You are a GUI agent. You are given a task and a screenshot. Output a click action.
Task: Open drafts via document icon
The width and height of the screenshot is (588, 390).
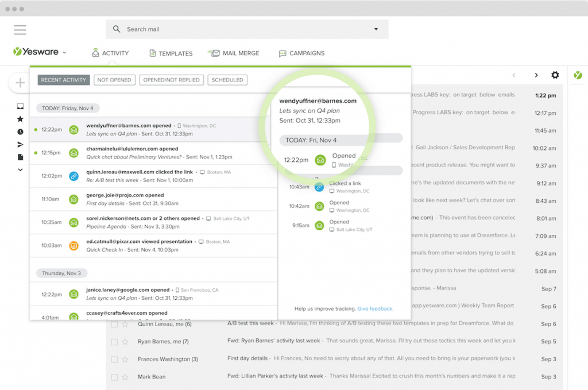[20, 157]
